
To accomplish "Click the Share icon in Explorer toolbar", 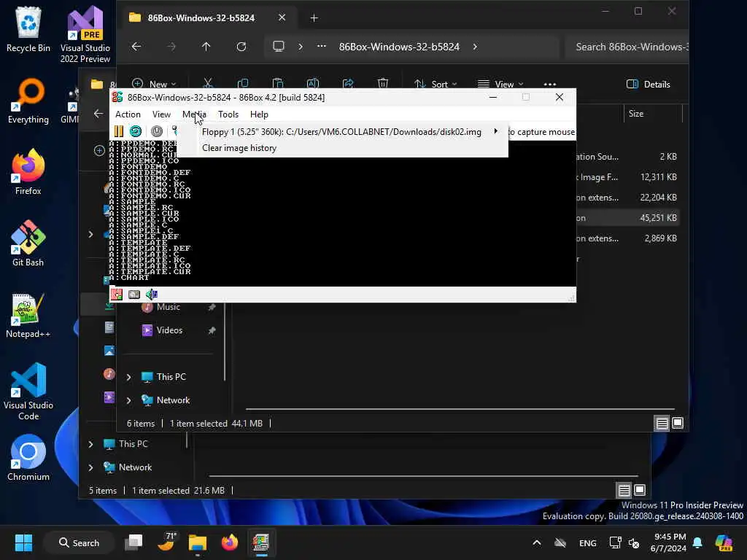I will 348,83.
